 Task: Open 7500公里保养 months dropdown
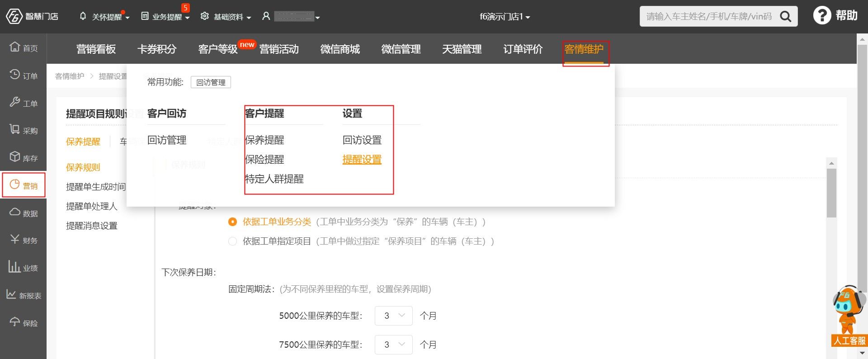point(393,345)
